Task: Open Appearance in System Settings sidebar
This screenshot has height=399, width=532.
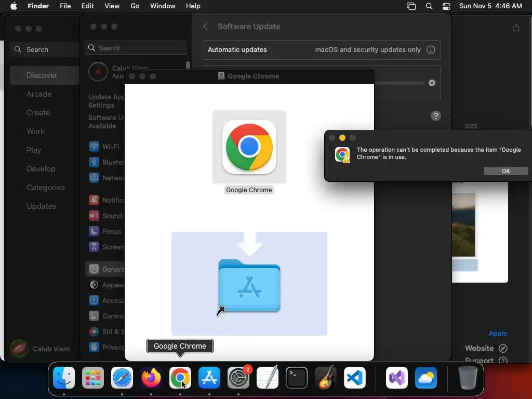Action: pyautogui.click(x=105, y=285)
